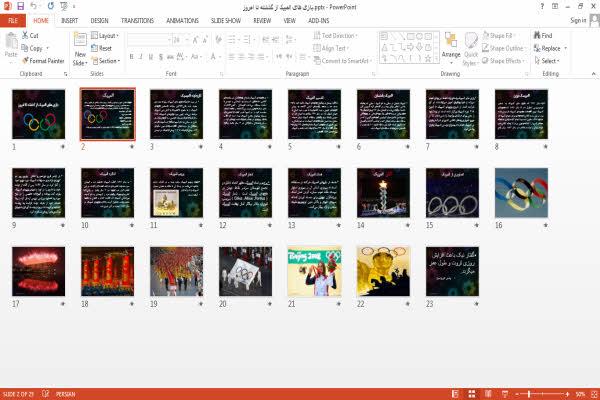Viewport: 600px width, 400px height.
Task: Click the Redo/Repeat arrow icon
Action: (51, 6)
